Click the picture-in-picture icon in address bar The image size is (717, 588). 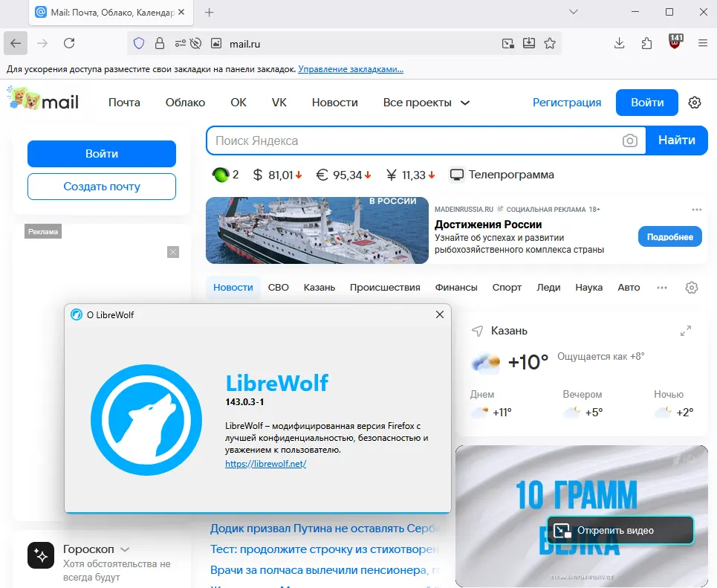(x=508, y=43)
